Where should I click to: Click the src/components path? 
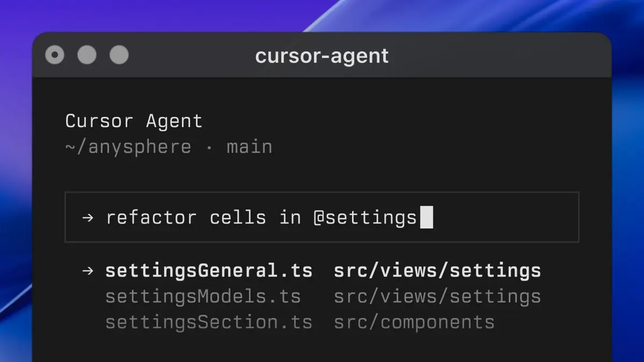click(x=414, y=322)
